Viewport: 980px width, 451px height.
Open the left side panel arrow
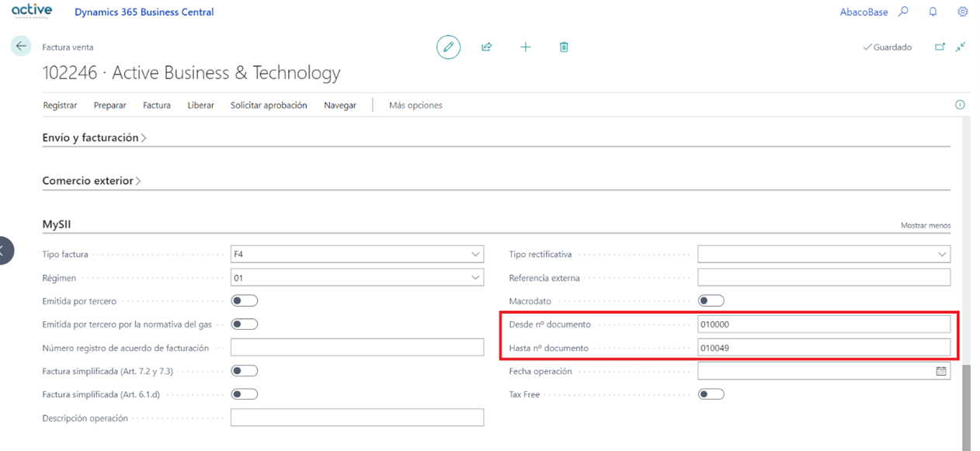[4, 250]
